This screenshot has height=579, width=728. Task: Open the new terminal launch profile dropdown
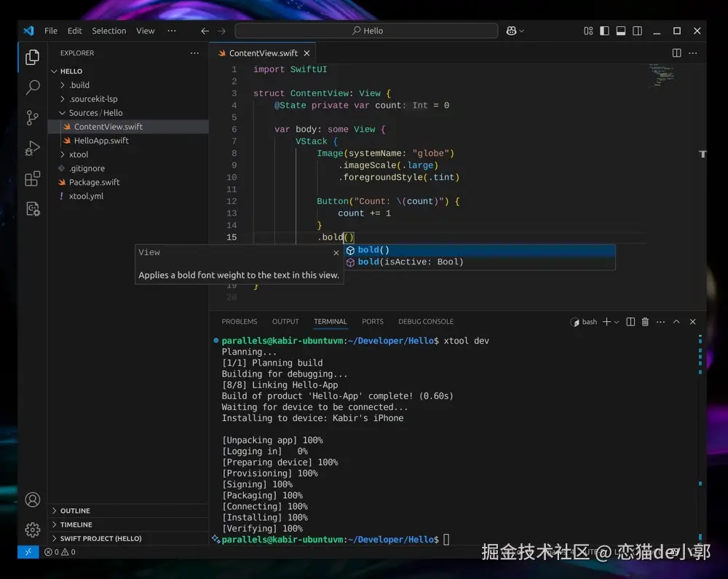tap(617, 322)
